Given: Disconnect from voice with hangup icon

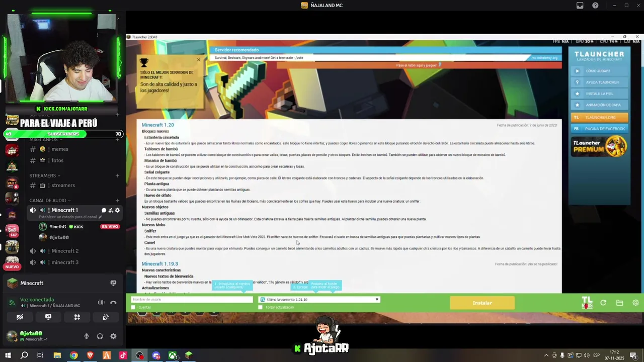Looking at the screenshot, I should click(x=114, y=302).
